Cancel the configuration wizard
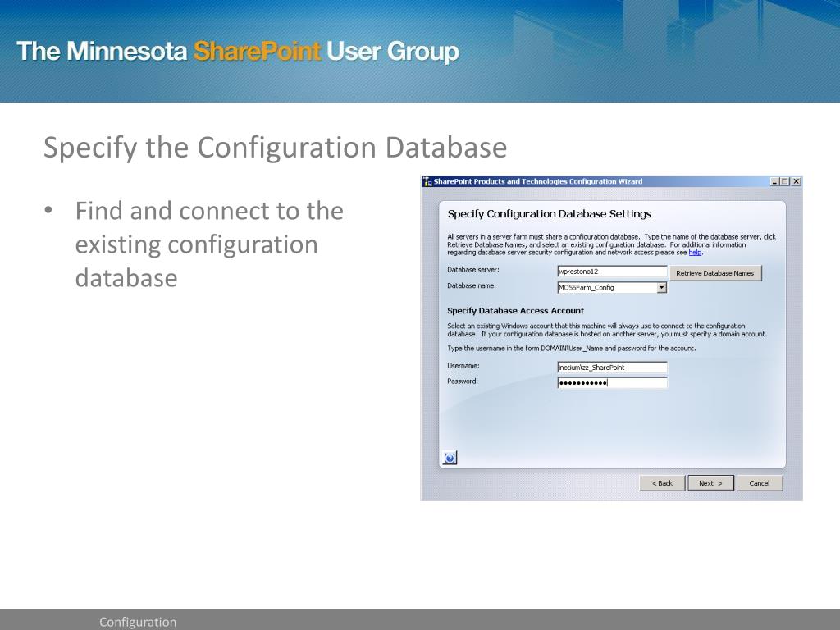 click(x=759, y=483)
